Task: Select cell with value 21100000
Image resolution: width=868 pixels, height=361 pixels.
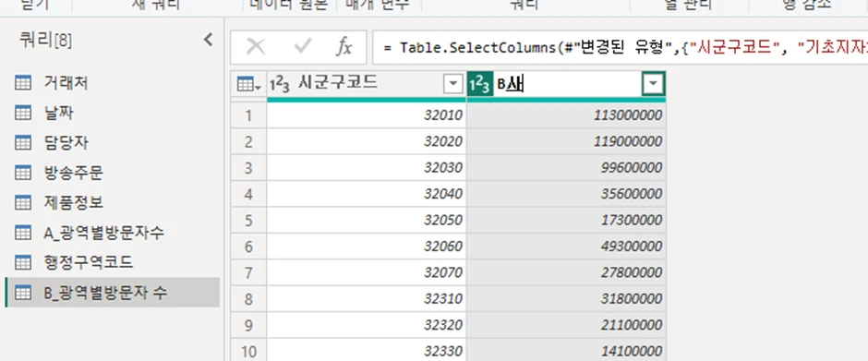Action: 566,326
